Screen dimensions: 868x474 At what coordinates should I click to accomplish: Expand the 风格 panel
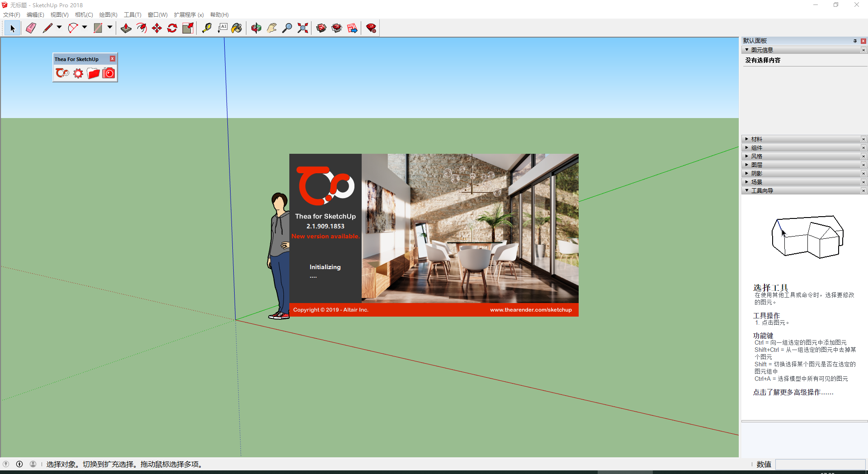[747, 156]
